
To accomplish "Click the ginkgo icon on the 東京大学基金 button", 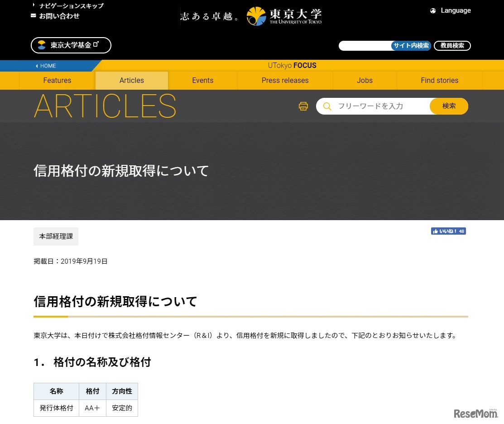I will [x=41, y=45].
